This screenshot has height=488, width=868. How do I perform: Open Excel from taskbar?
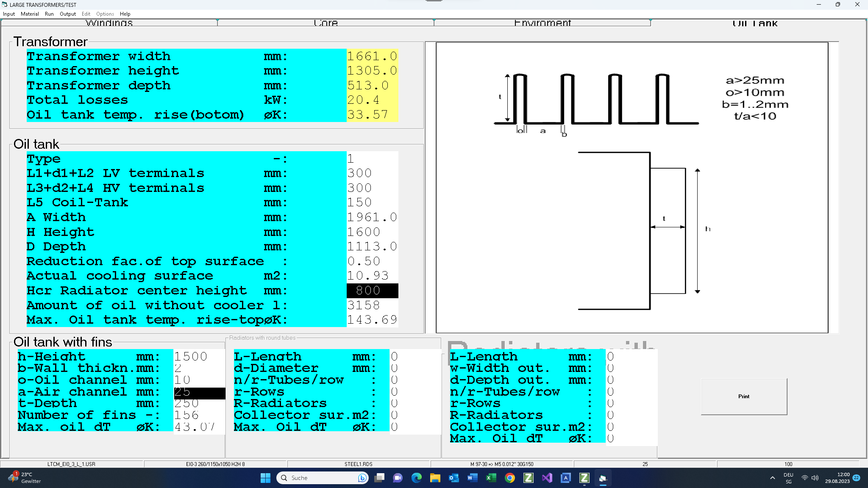[491, 478]
